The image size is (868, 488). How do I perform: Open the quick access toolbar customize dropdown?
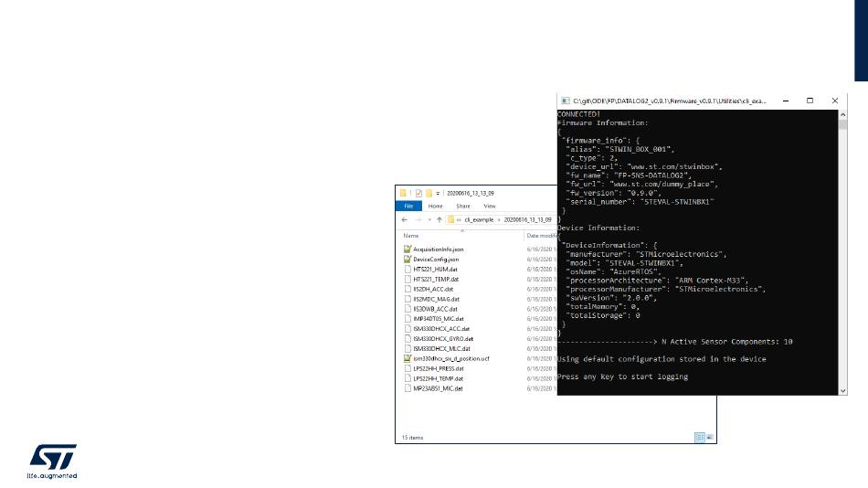pyautogui.click(x=438, y=194)
